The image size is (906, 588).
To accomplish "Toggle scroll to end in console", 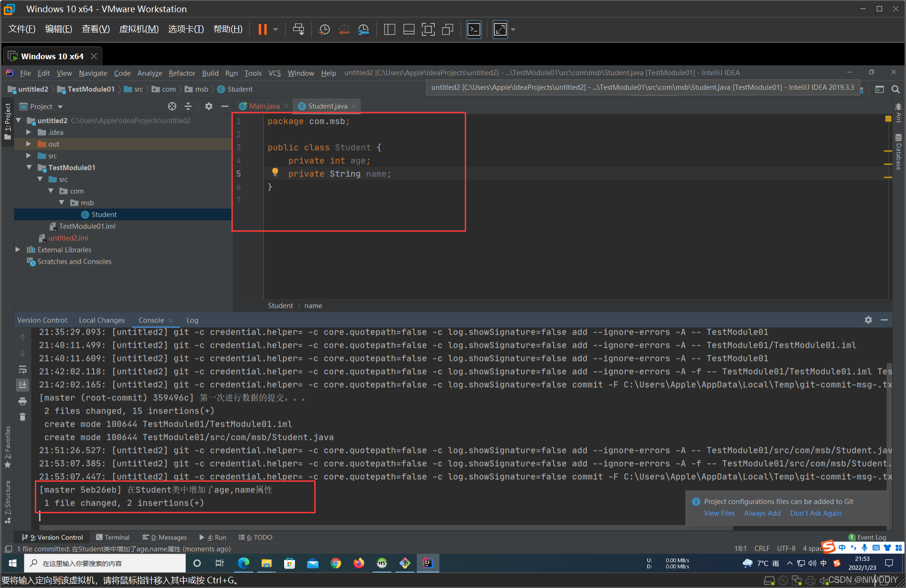I will tap(23, 385).
